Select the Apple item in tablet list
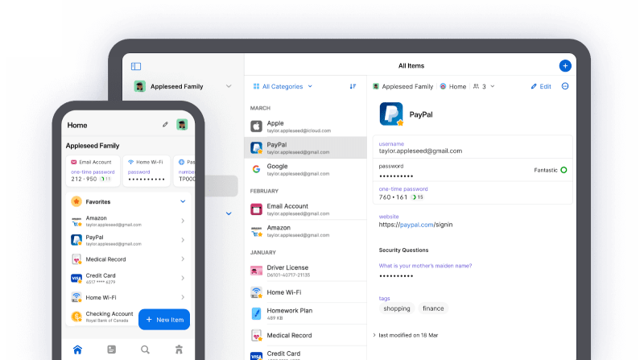Image resolution: width=644 pixels, height=360 pixels. click(x=306, y=126)
